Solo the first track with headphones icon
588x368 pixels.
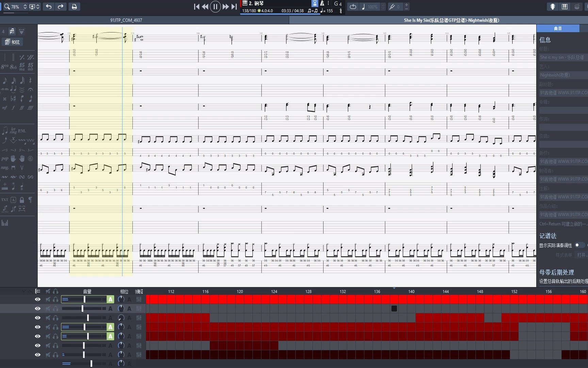click(x=55, y=299)
